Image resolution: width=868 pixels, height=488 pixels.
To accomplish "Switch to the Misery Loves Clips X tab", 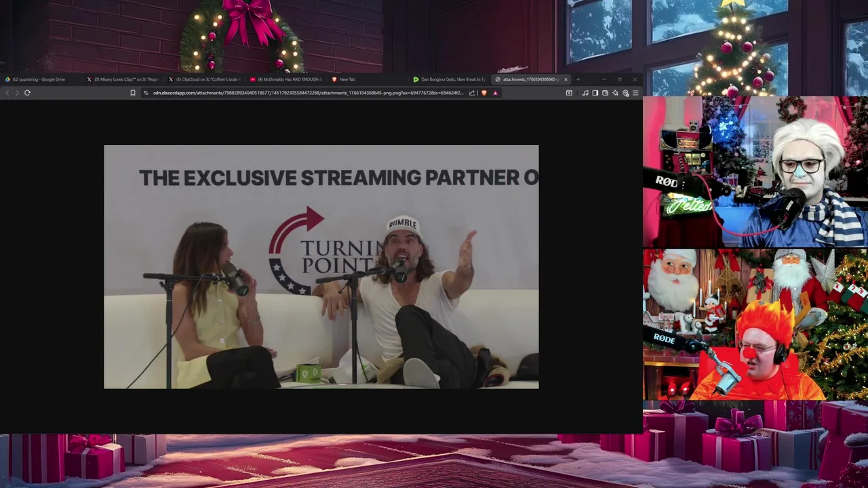I will pos(123,79).
